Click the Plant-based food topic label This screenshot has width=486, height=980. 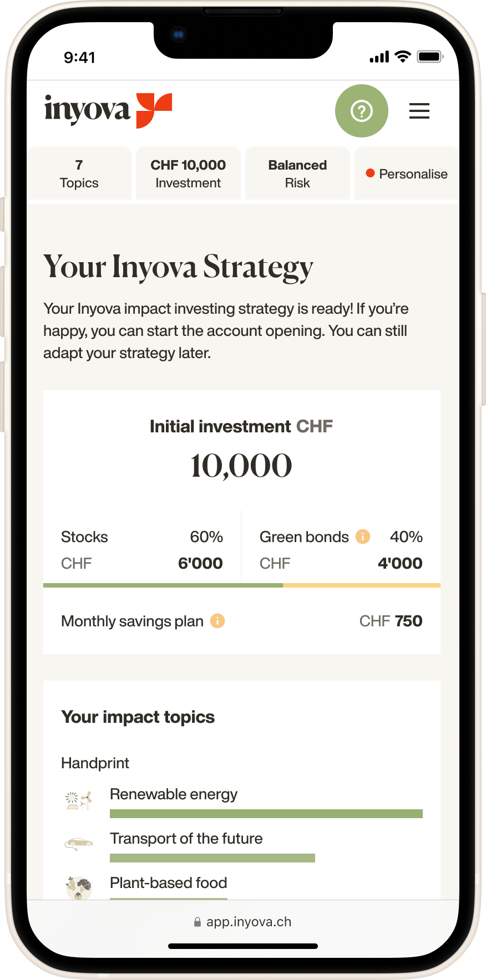coord(169,882)
